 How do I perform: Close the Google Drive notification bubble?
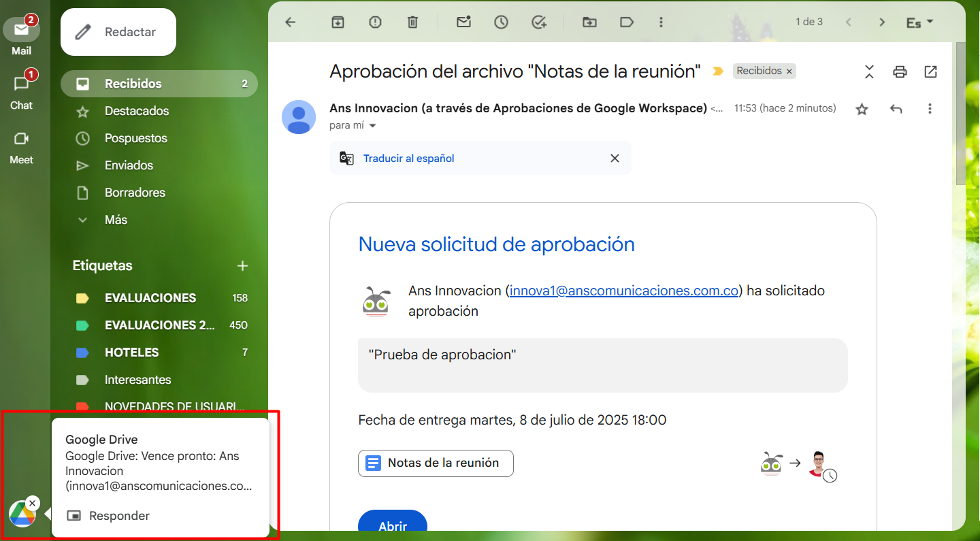pyautogui.click(x=33, y=504)
